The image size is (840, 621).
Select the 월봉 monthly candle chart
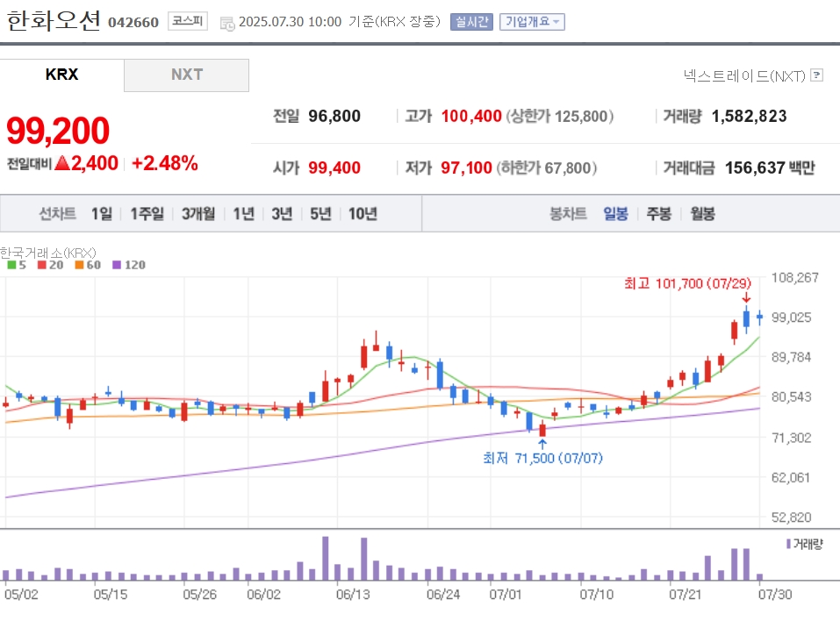pos(702,214)
